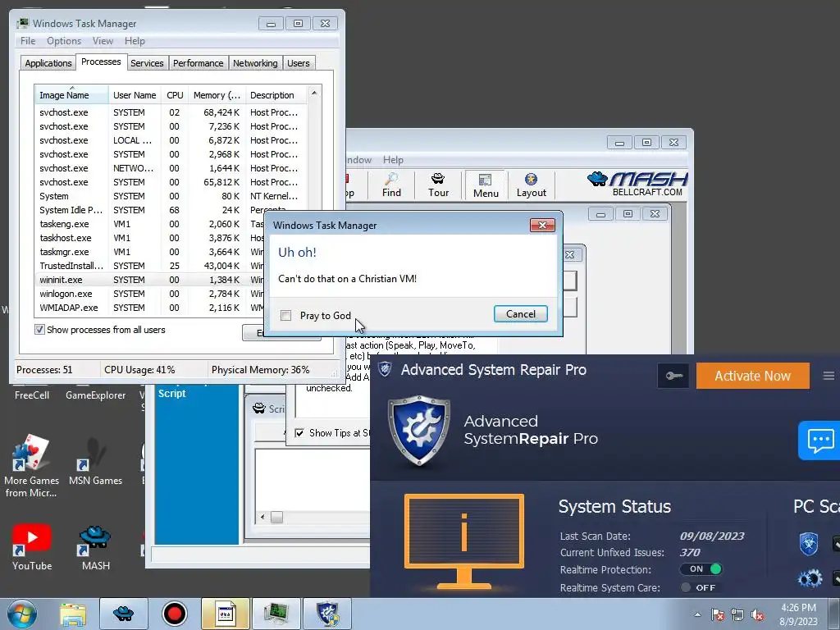The width and height of the screenshot is (840, 630).
Task: Open Task Manager's Help menu
Action: 135,41
